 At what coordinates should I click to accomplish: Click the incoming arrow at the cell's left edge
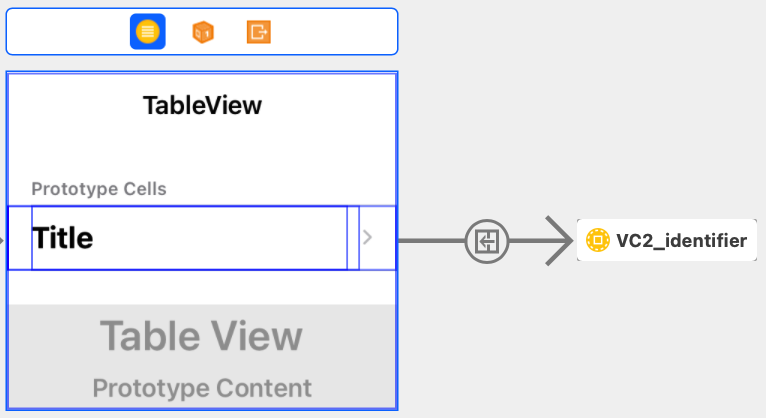tap(3, 240)
